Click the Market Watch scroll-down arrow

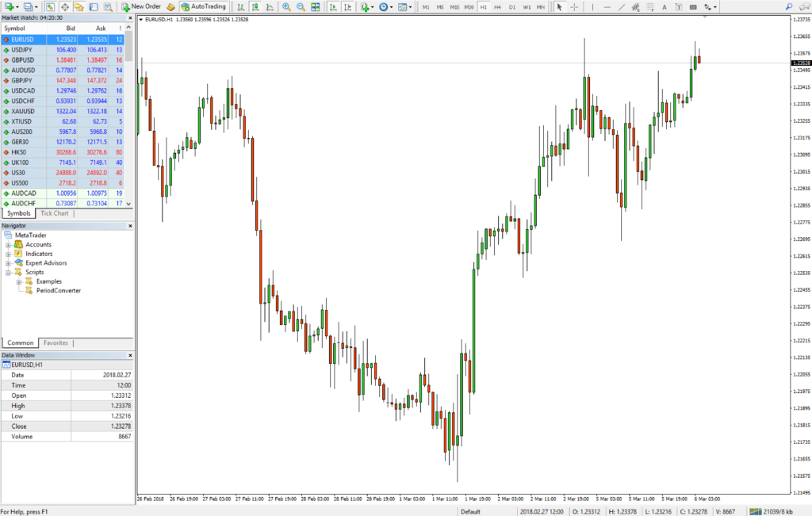pos(129,204)
